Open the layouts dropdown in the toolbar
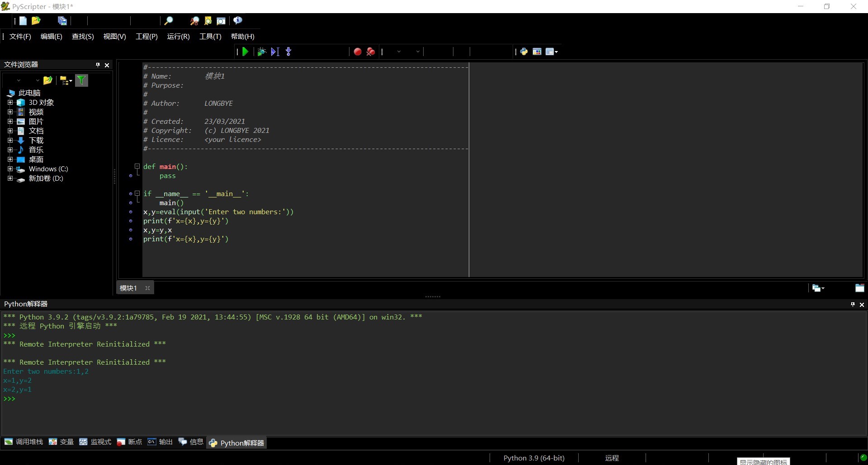Image resolution: width=868 pixels, height=465 pixels. [x=552, y=52]
